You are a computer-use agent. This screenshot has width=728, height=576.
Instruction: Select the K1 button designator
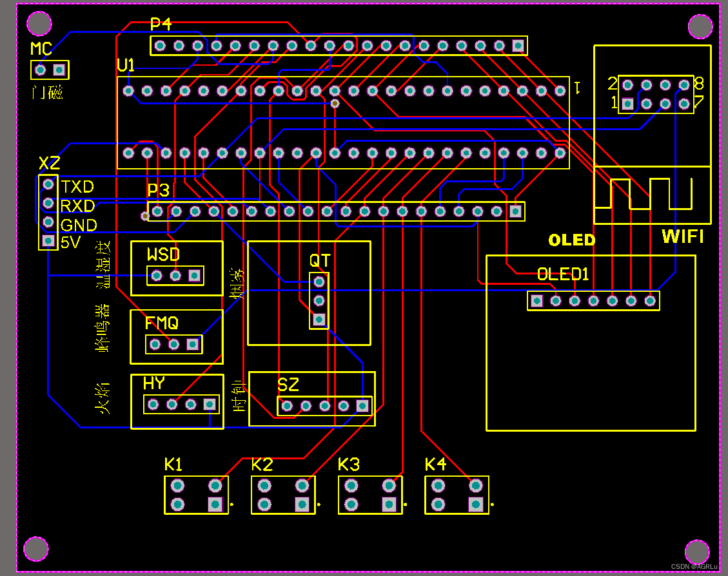(173, 465)
